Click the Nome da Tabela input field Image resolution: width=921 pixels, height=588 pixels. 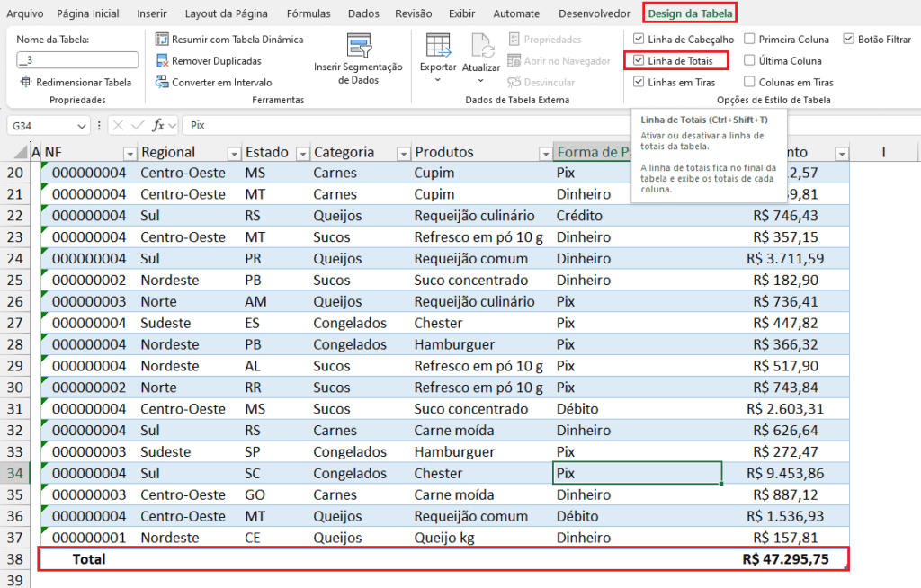77,60
